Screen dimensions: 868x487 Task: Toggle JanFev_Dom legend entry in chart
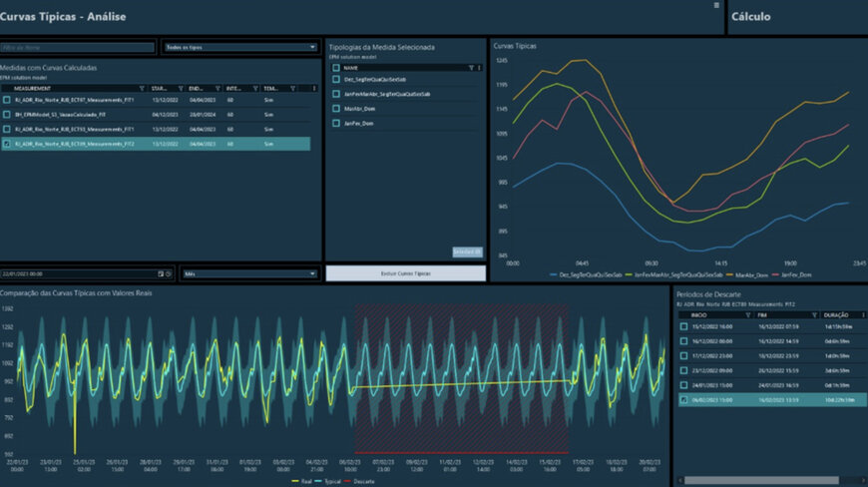[791, 275]
